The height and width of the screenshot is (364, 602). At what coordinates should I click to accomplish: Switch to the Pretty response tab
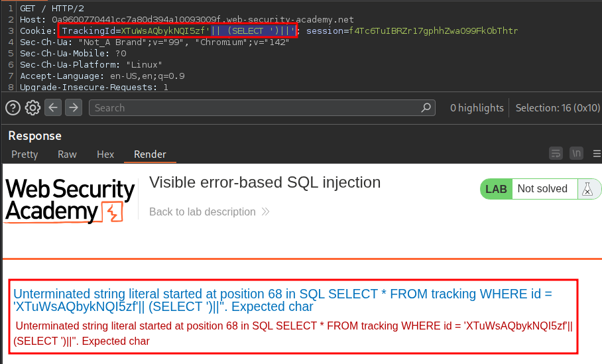click(25, 154)
